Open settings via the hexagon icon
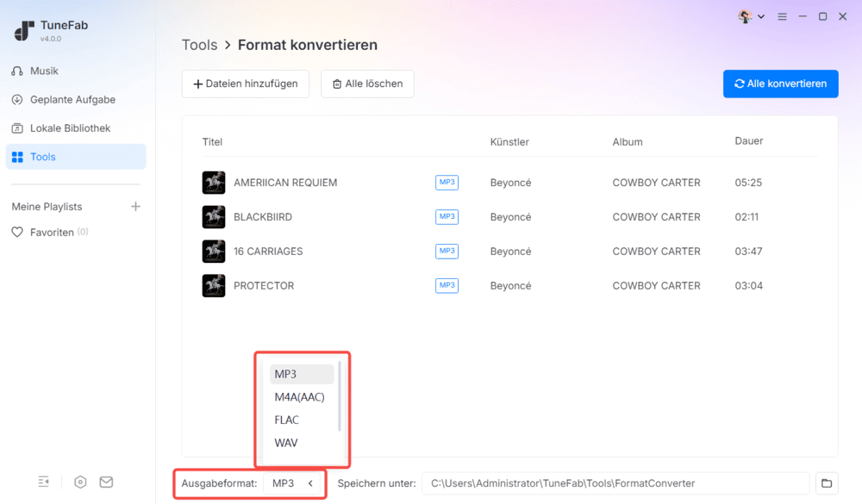The image size is (862, 504). tap(80, 482)
